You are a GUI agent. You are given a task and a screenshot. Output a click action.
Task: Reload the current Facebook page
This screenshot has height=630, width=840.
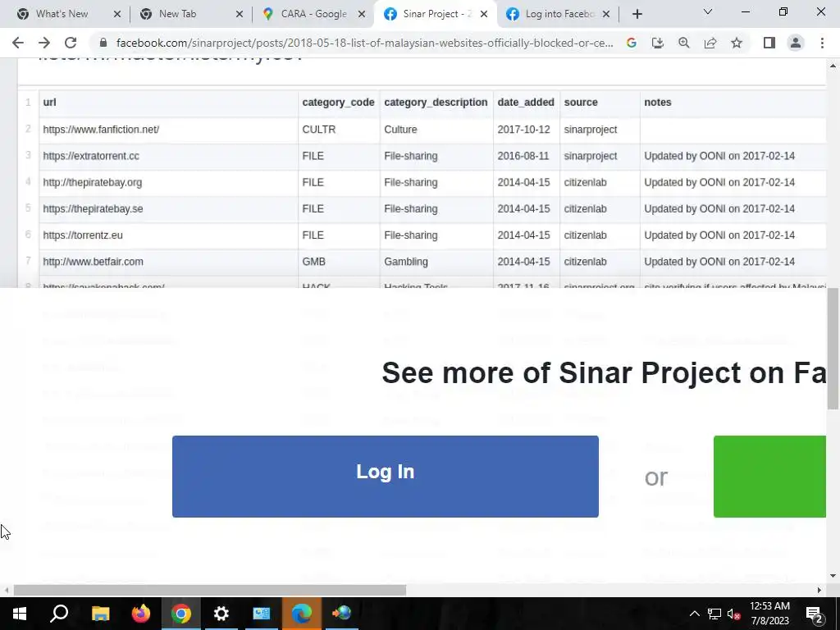pyautogui.click(x=71, y=43)
